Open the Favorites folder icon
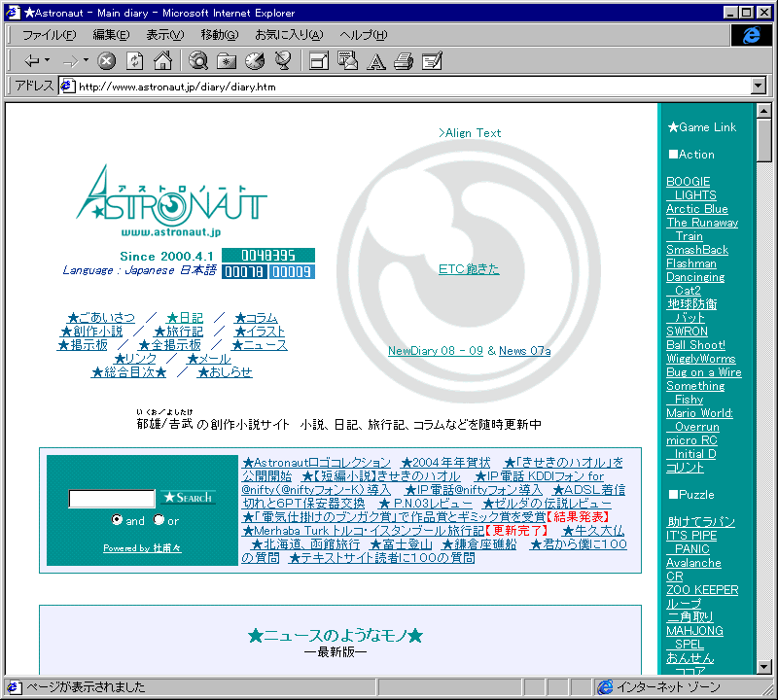This screenshot has width=778, height=700. [x=227, y=61]
